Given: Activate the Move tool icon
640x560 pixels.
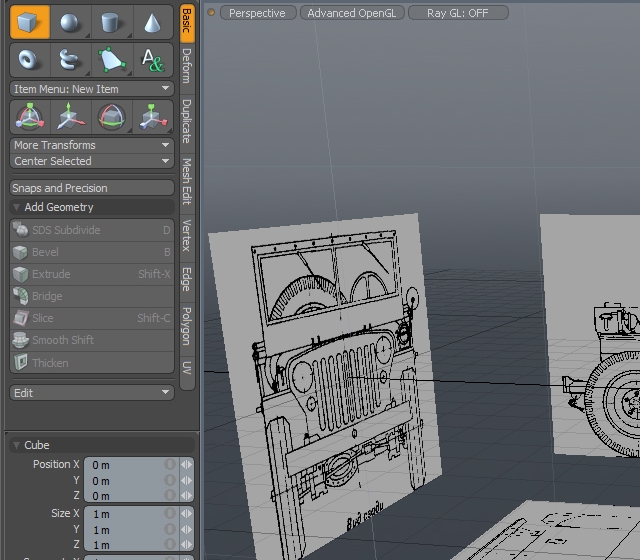Looking at the screenshot, I should (x=70, y=117).
